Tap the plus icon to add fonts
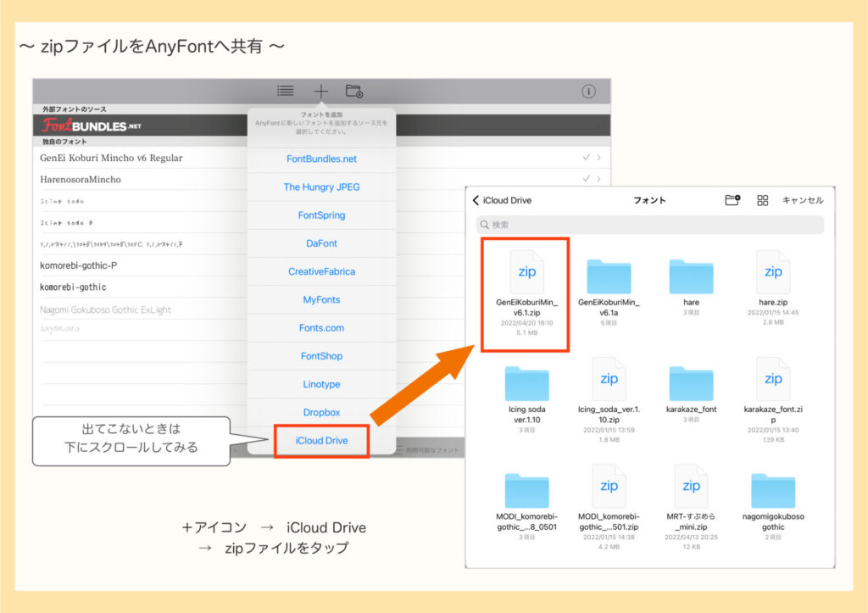Screen dimensions: 868x613 coord(321,92)
